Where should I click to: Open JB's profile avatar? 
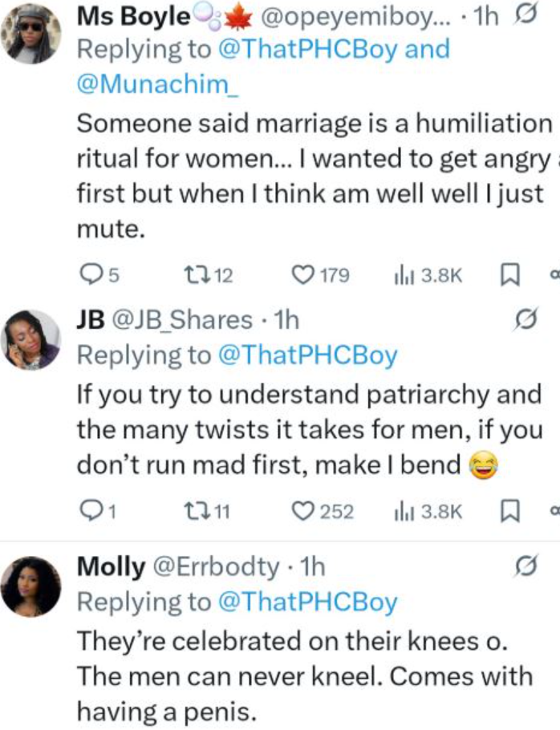coord(32,339)
